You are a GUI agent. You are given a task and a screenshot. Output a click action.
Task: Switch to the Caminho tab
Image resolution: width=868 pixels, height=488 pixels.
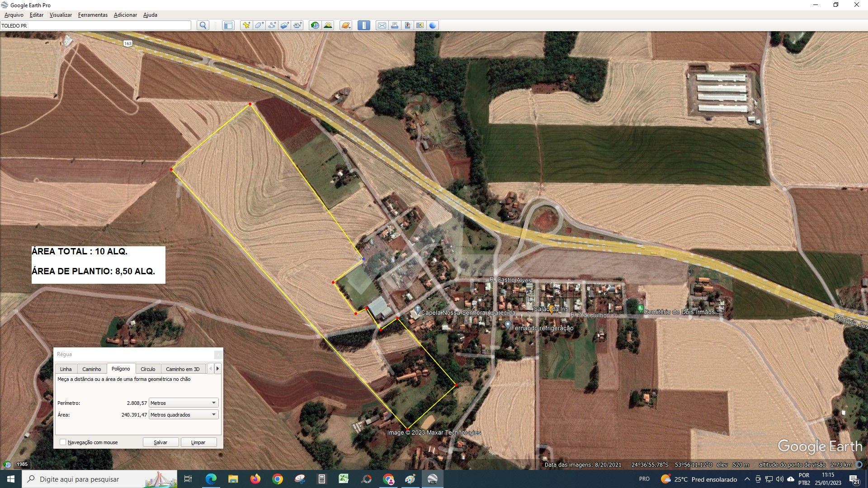pos(92,369)
